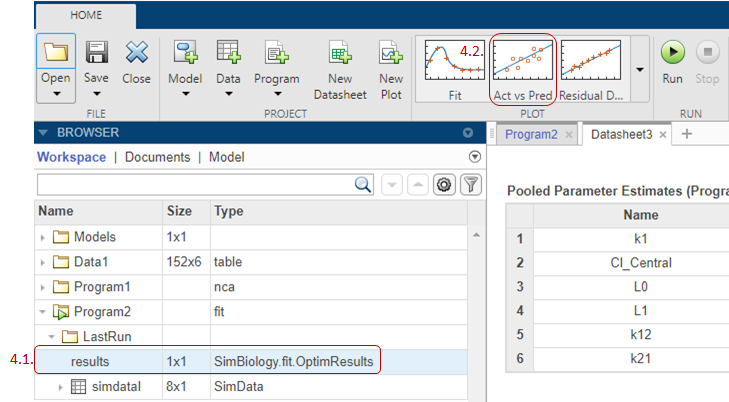Open the browser settings gear icon
The image size is (729, 402).
click(x=445, y=184)
